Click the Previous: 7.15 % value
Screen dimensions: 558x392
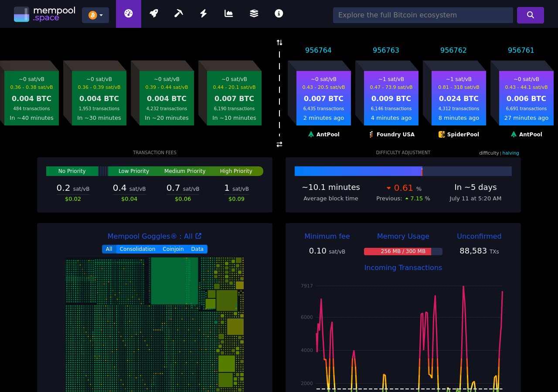pyautogui.click(x=403, y=199)
